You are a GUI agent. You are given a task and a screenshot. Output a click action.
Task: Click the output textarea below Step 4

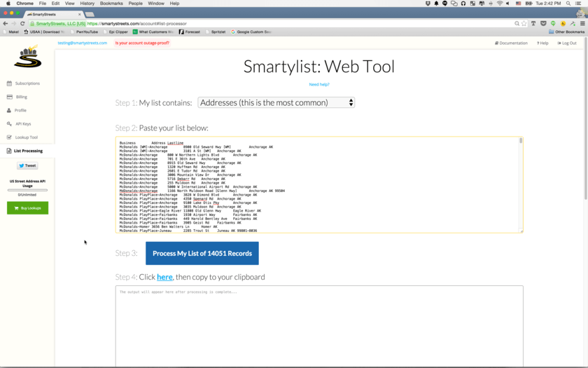point(319,326)
